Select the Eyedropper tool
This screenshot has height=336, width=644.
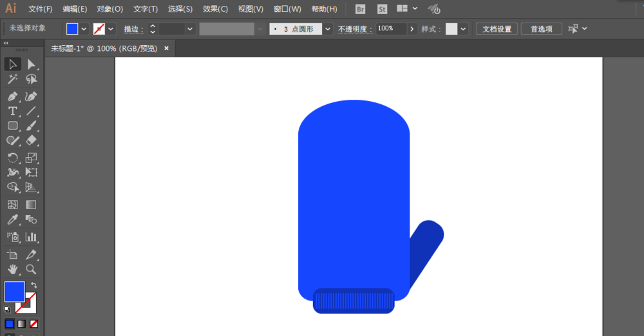coord(13,219)
